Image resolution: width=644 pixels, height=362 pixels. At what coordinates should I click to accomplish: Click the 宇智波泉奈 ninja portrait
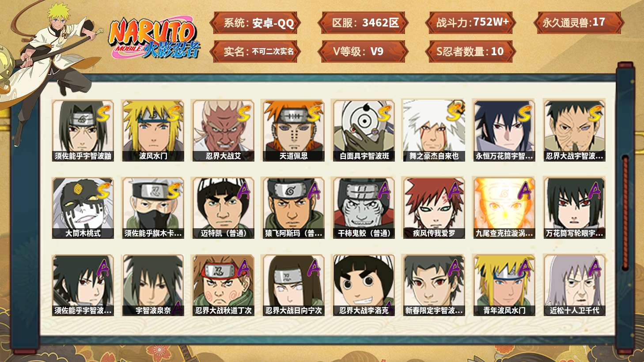pos(153,285)
